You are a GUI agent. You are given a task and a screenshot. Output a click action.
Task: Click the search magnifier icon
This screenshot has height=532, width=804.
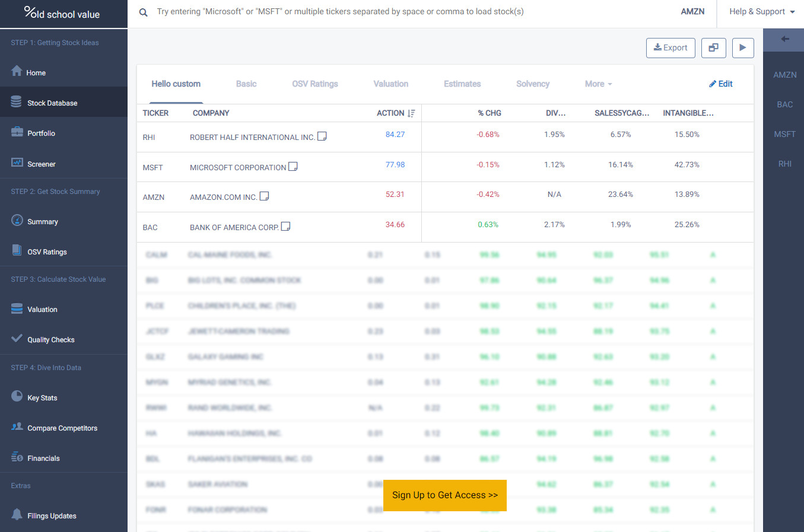143,12
